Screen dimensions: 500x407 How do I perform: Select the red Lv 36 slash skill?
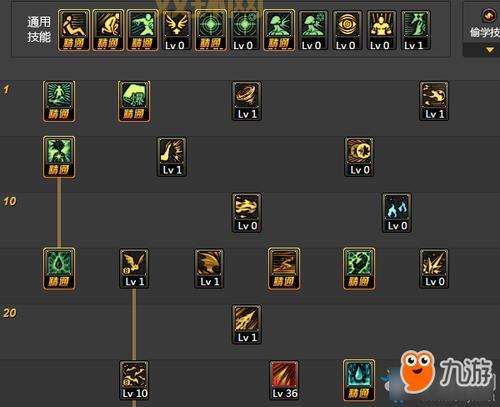284,380
